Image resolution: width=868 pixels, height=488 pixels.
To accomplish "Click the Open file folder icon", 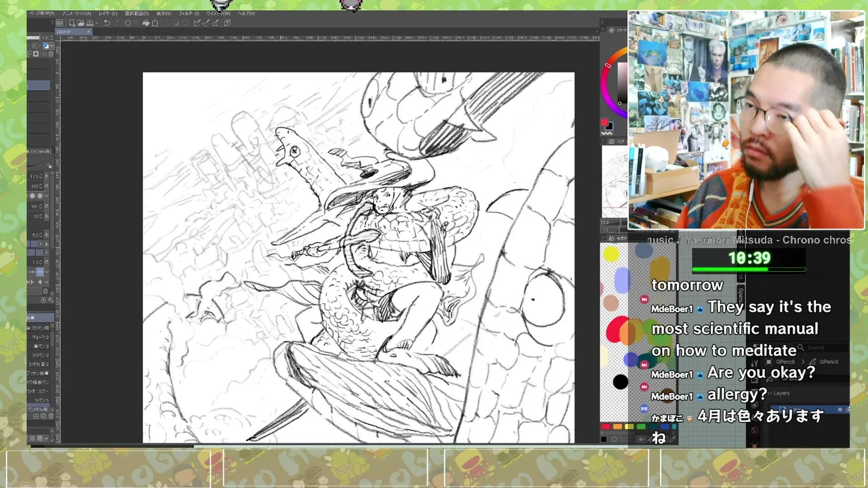I will click(x=81, y=23).
